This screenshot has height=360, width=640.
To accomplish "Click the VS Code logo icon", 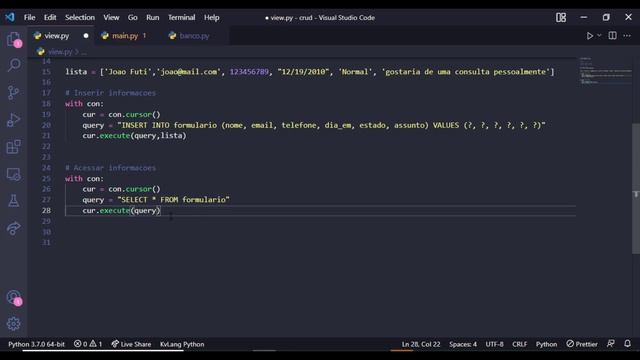I will [x=10, y=17].
